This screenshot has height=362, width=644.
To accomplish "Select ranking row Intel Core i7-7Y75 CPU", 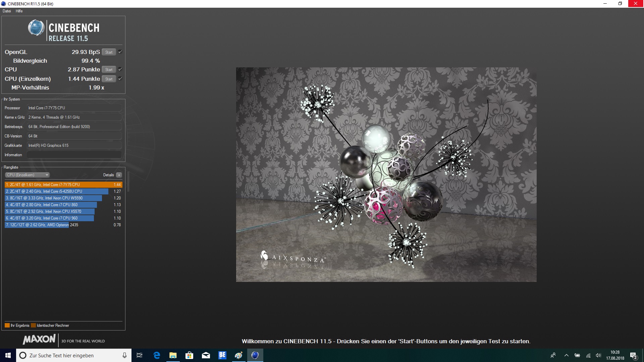I will coord(63,185).
